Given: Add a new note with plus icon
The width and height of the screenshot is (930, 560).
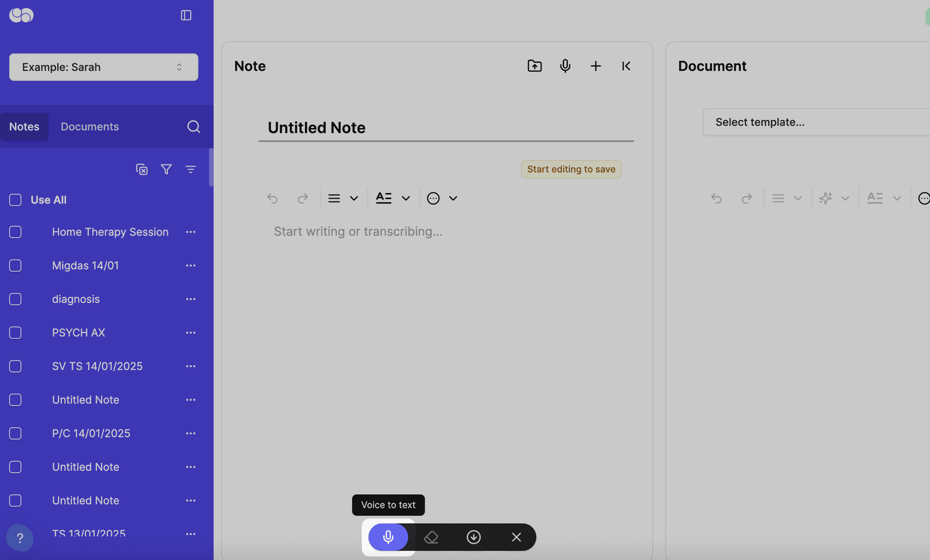Looking at the screenshot, I should [596, 66].
